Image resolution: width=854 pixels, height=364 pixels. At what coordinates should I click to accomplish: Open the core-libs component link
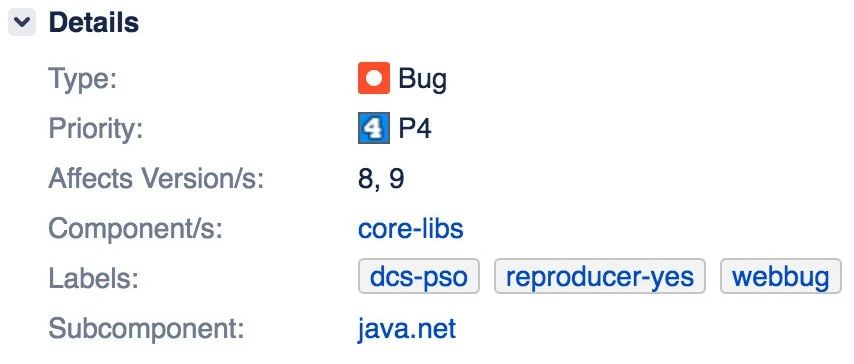tap(411, 229)
